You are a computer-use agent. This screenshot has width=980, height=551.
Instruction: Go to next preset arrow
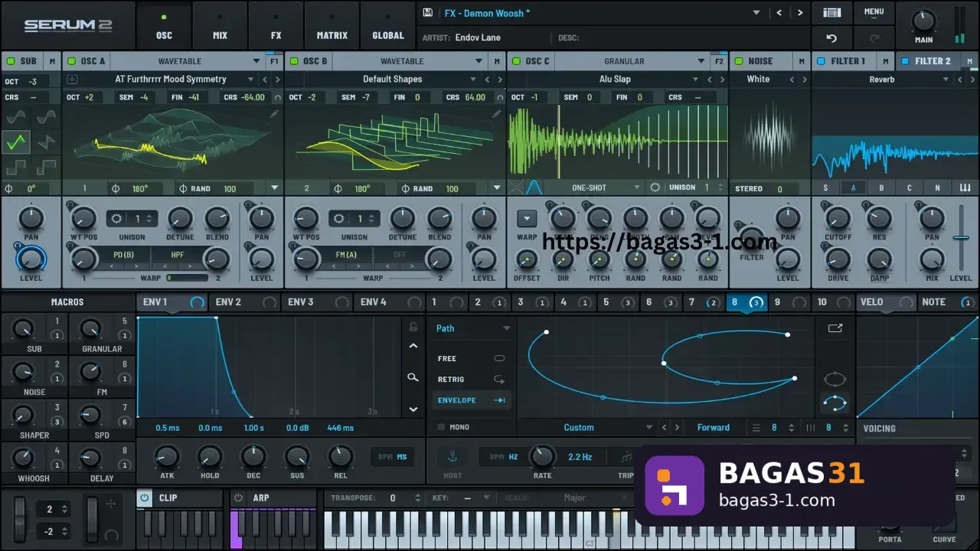(800, 13)
